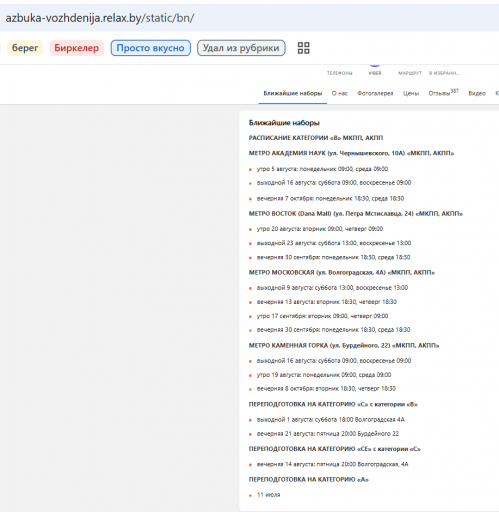Click the МЕТРО ВОСТОК (Dana Mall) heading

[356, 213]
